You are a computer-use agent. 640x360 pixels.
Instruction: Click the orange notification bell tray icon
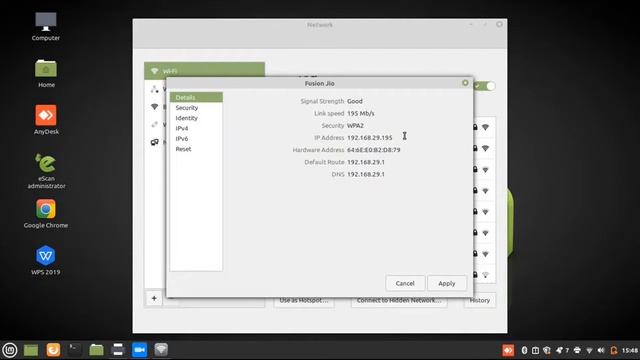point(613,350)
